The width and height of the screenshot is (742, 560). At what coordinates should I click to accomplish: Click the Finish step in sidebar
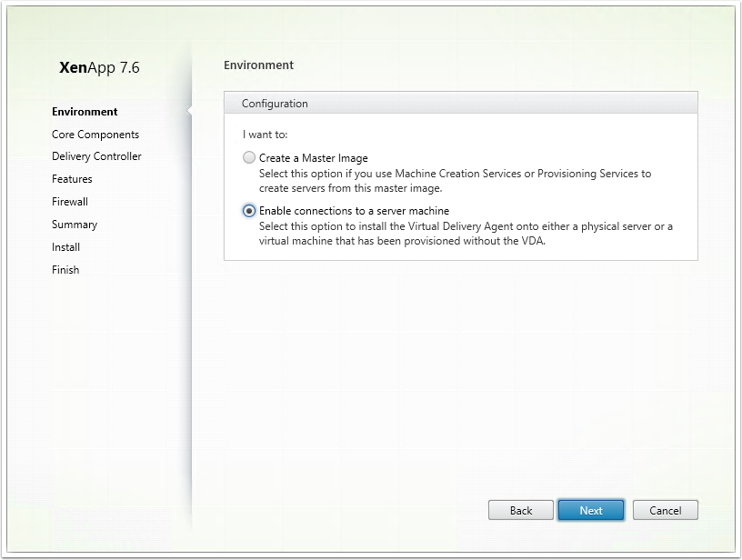click(x=65, y=270)
